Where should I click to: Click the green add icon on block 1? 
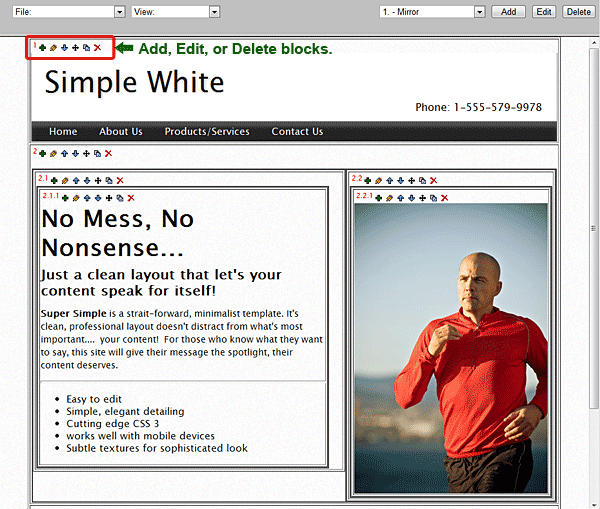(42, 48)
